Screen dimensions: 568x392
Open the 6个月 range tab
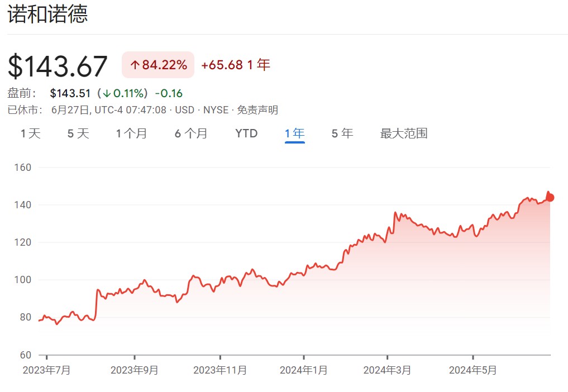coord(191,133)
